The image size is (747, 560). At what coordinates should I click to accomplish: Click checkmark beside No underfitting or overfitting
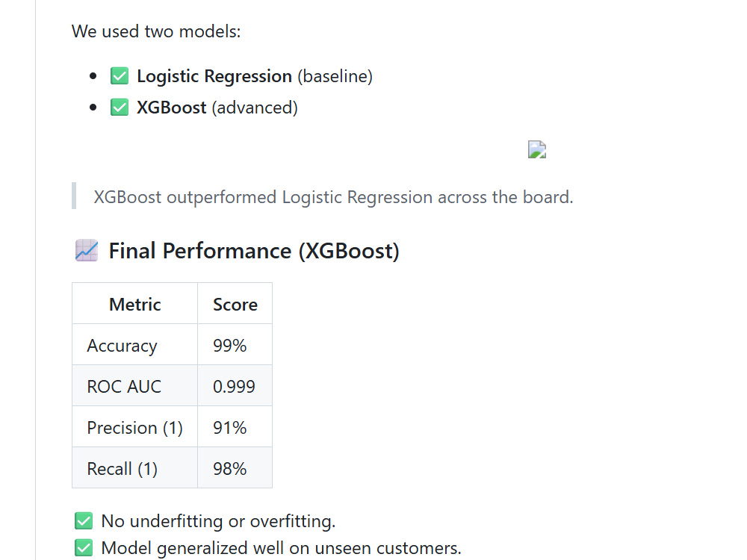(x=84, y=521)
